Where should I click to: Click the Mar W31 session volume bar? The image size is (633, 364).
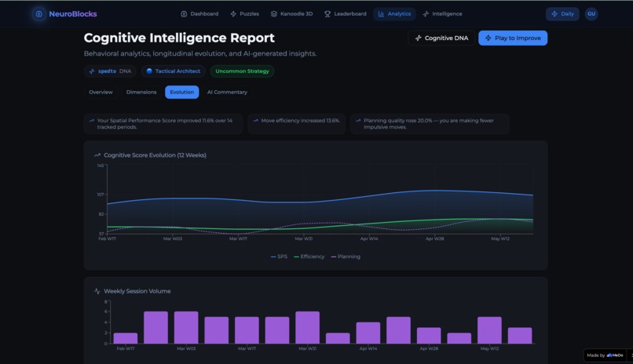[308, 327]
